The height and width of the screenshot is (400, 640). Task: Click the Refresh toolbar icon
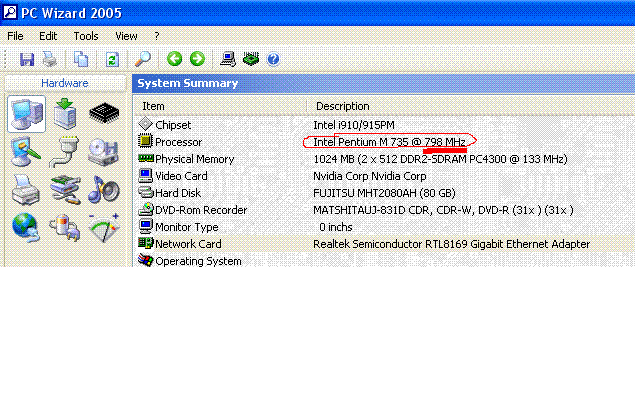click(x=112, y=59)
